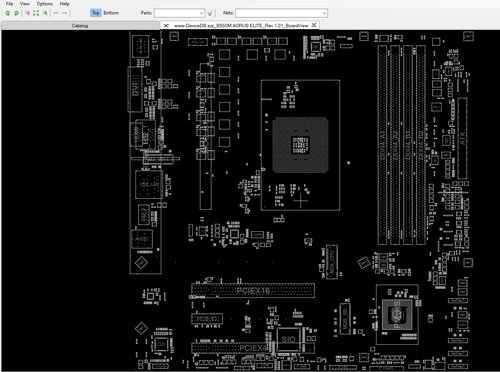Screen dimensions: 500x372
Task: Select the SIO chip on the board
Action: [x=288, y=339]
